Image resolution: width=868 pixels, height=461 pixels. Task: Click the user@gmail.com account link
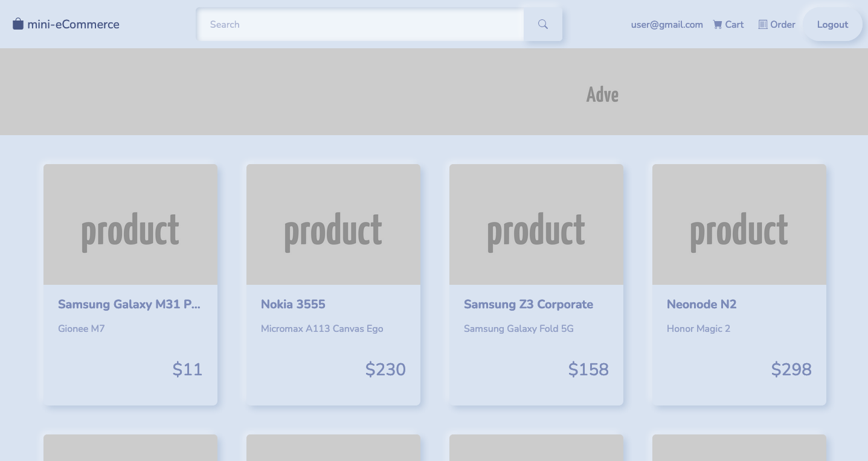pos(667,25)
